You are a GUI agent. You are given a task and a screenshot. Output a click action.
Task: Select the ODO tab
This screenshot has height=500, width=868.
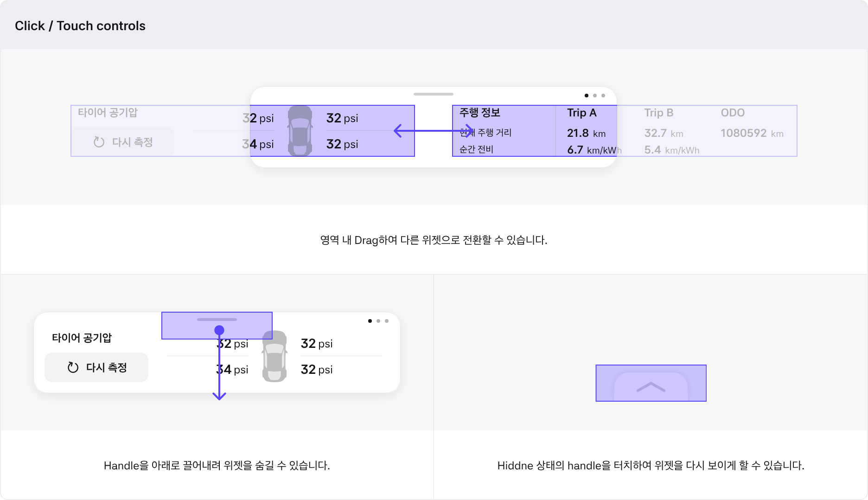(733, 113)
